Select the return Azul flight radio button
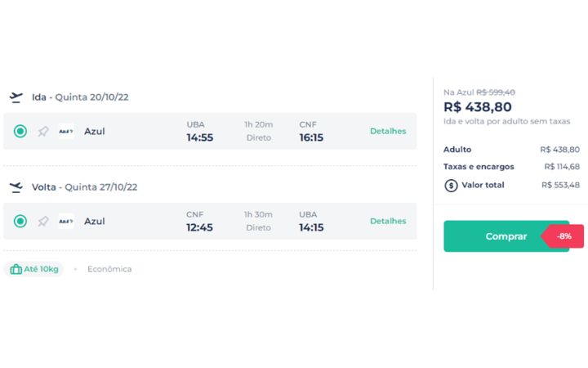This screenshot has width=588, height=368. [x=20, y=221]
